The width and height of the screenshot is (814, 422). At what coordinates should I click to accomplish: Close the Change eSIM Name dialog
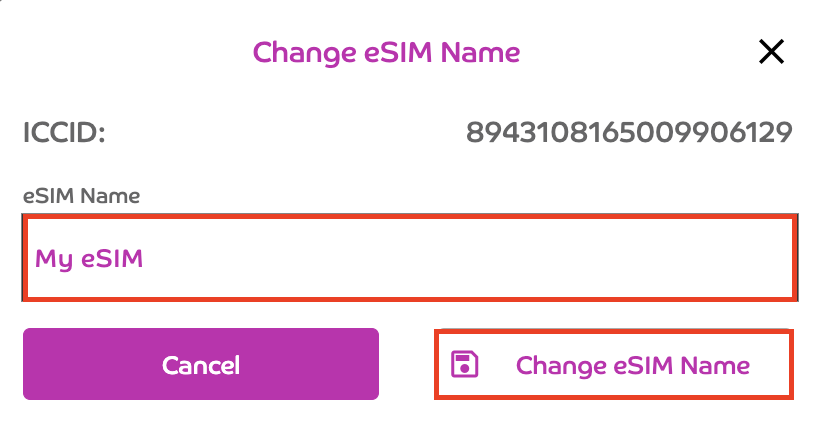tap(771, 52)
